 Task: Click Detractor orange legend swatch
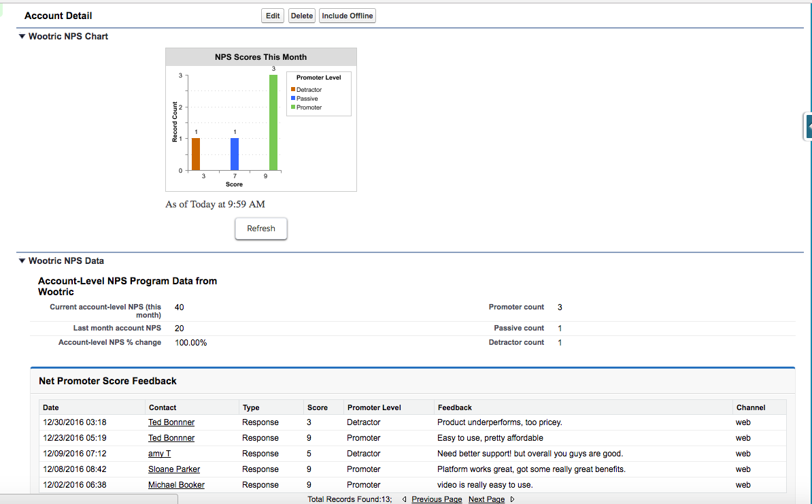(x=293, y=90)
